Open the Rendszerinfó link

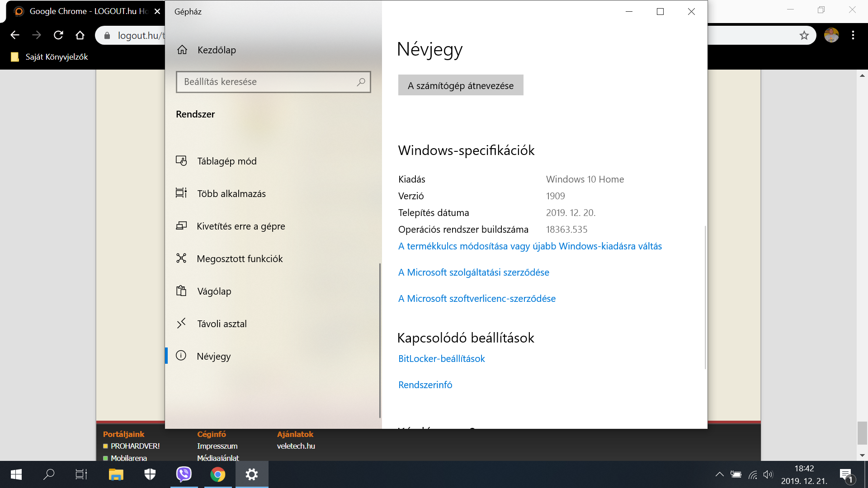point(425,385)
